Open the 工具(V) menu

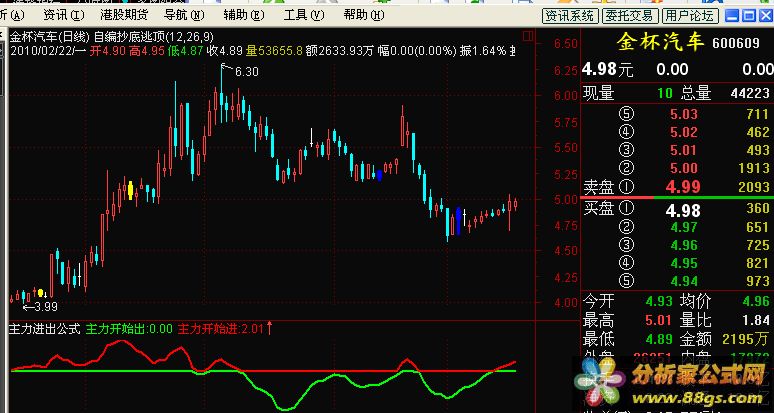pyautogui.click(x=304, y=15)
